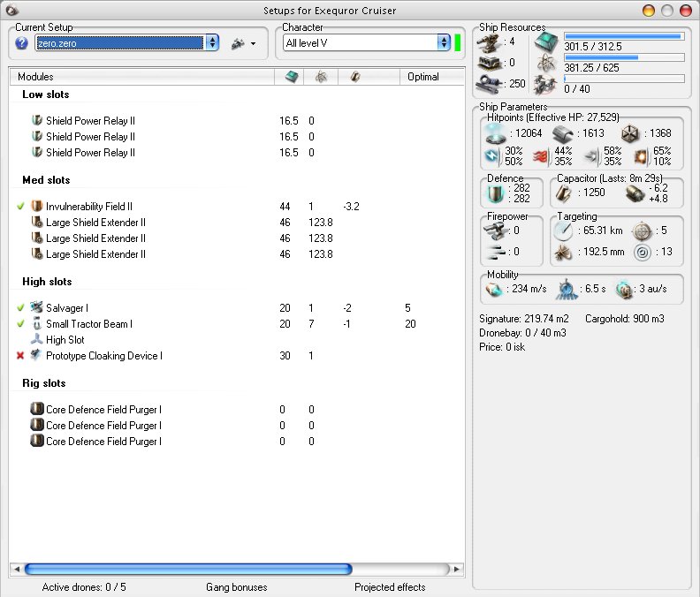Click the EM resistance icon
The image size is (700, 597).
click(493, 156)
